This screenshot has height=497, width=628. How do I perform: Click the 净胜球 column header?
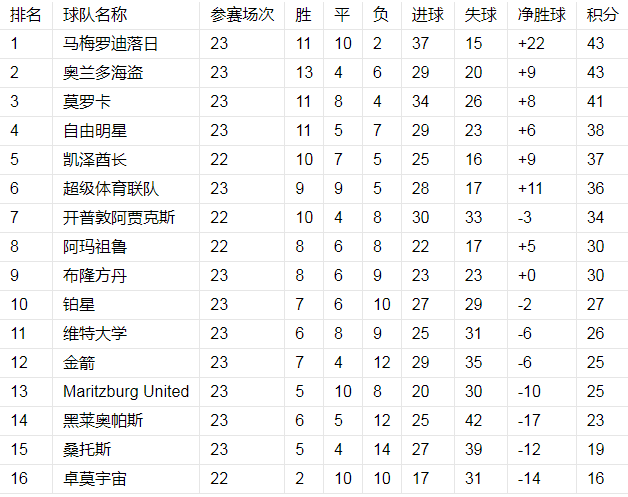pyautogui.click(x=541, y=15)
